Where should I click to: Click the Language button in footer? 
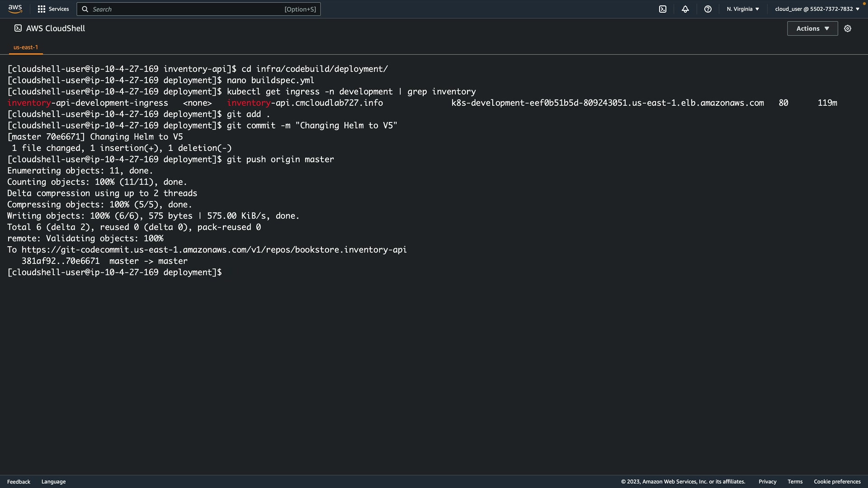53,482
